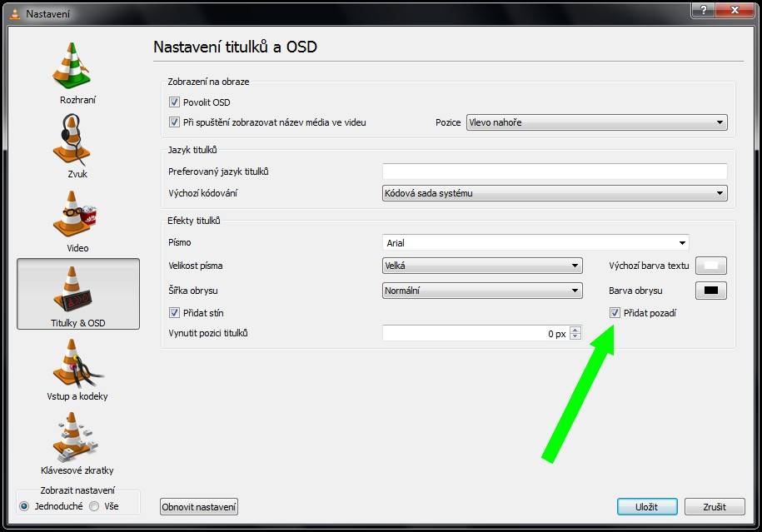762x532 pixels.
Task: Click the help question mark button
Action: 703,10
